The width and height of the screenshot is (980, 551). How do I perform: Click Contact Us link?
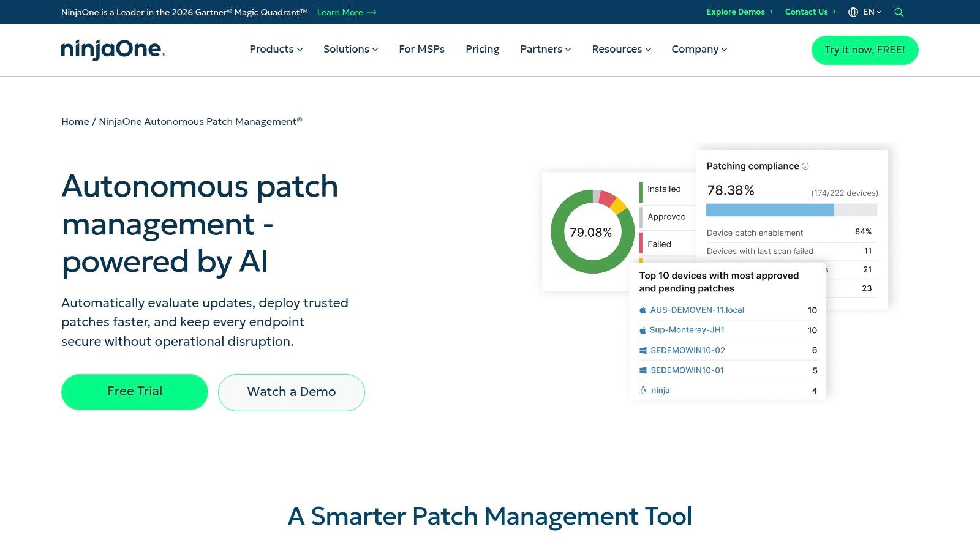point(810,12)
